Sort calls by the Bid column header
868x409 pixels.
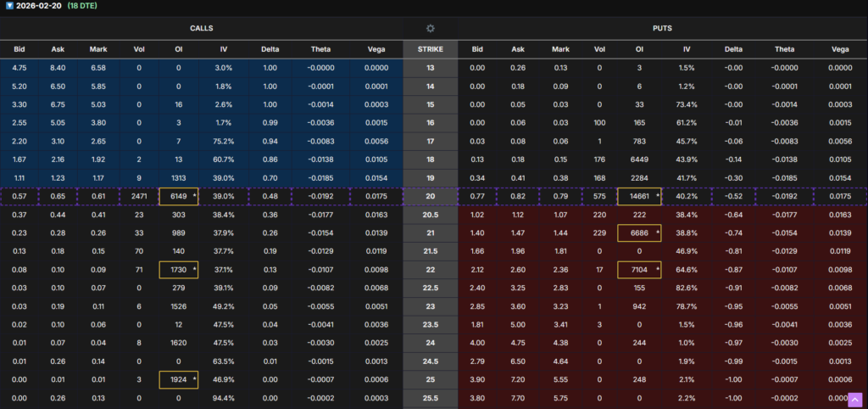(x=19, y=49)
